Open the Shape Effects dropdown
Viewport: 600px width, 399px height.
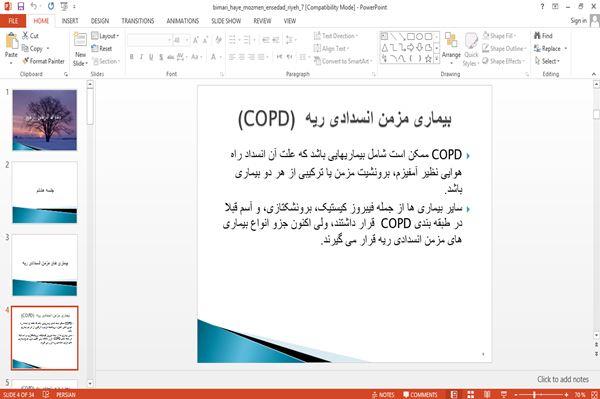pyautogui.click(x=504, y=61)
